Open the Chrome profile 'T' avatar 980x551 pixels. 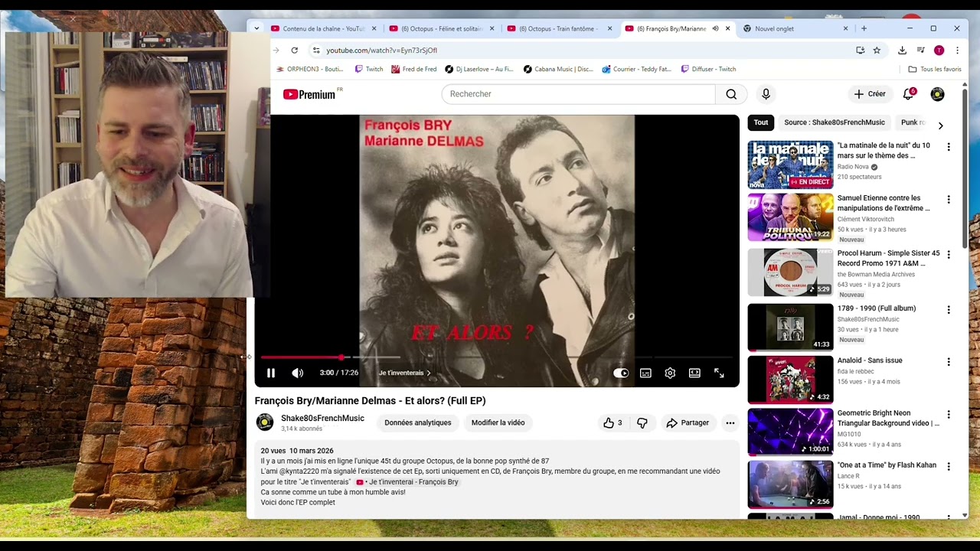tap(939, 51)
